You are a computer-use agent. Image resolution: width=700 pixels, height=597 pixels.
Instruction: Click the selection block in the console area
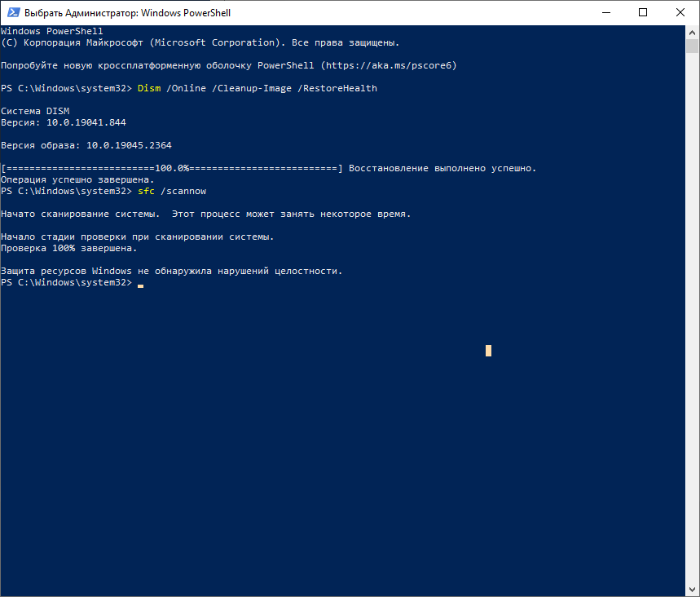(x=488, y=351)
